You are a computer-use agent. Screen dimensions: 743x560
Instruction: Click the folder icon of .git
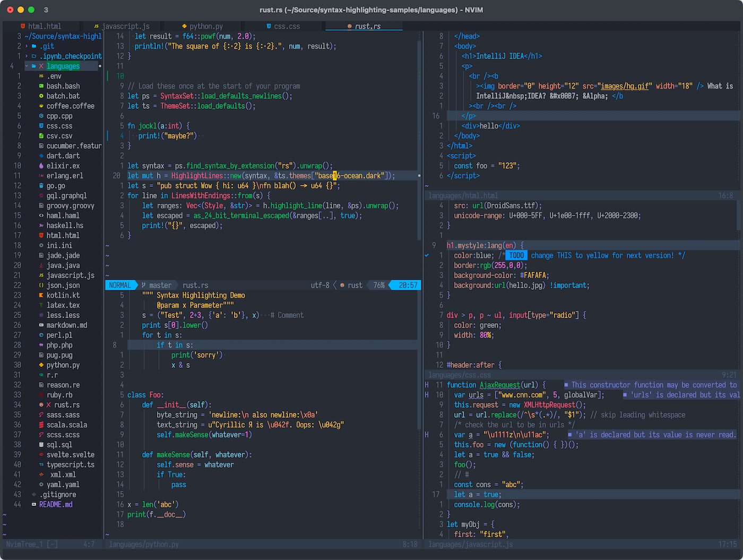pyautogui.click(x=34, y=46)
